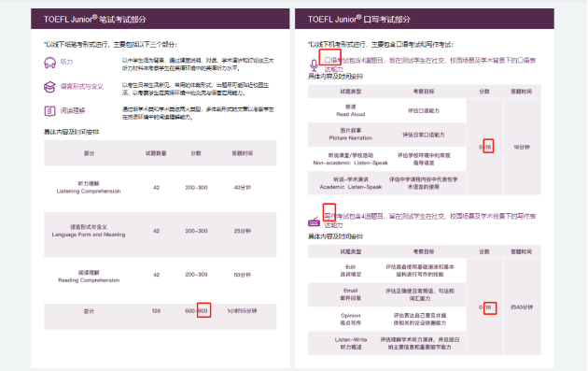
Task: Click the 'Email' item in the writing table
Action: tap(351, 291)
